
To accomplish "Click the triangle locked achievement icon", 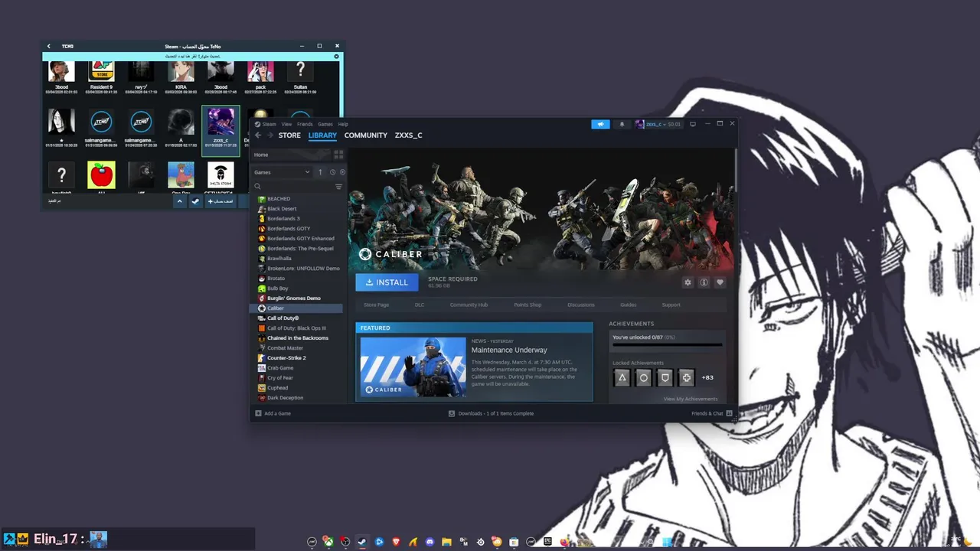I will [622, 377].
